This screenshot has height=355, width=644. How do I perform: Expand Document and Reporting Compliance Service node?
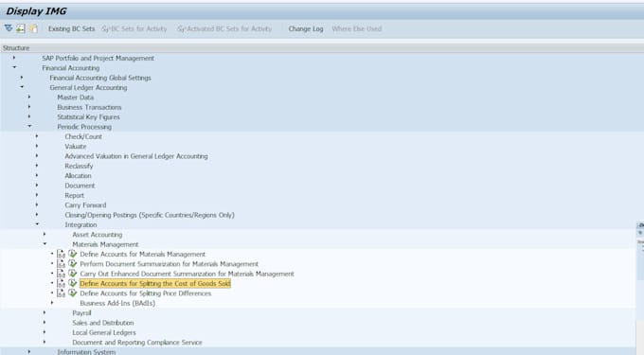[x=45, y=342]
